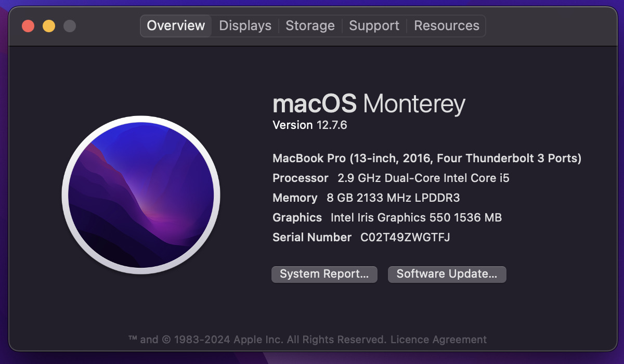624x364 pixels.
Task: Close the About This Mac window
Action: point(28,26)
